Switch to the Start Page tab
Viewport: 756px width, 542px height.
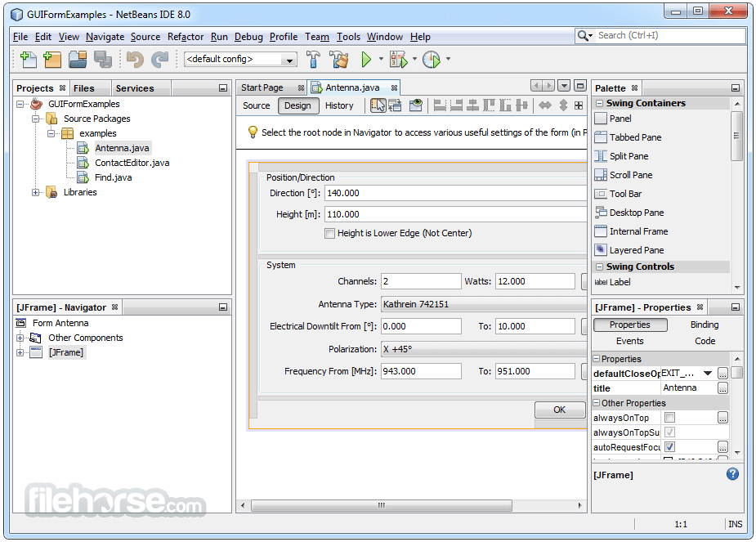262,87
